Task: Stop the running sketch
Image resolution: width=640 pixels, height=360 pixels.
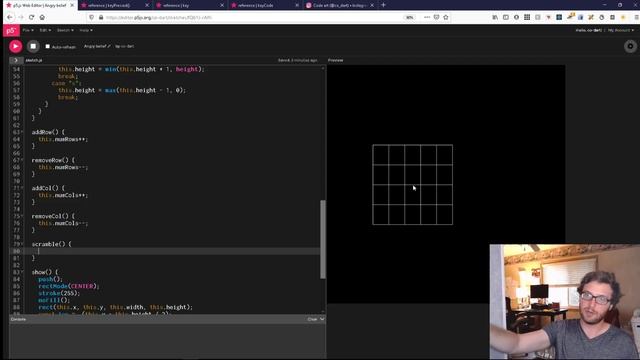Action: tap(33, 46)
